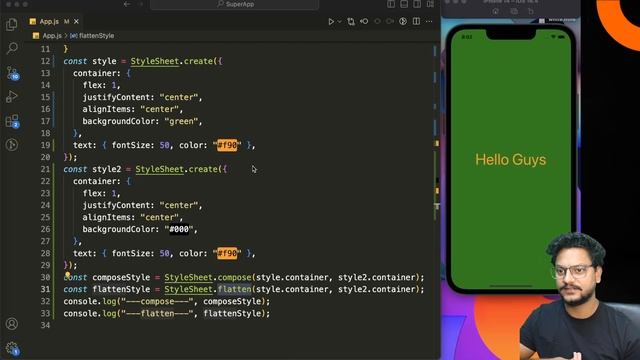
Task: Click console.log on line 33
Action: coord(90,313)
